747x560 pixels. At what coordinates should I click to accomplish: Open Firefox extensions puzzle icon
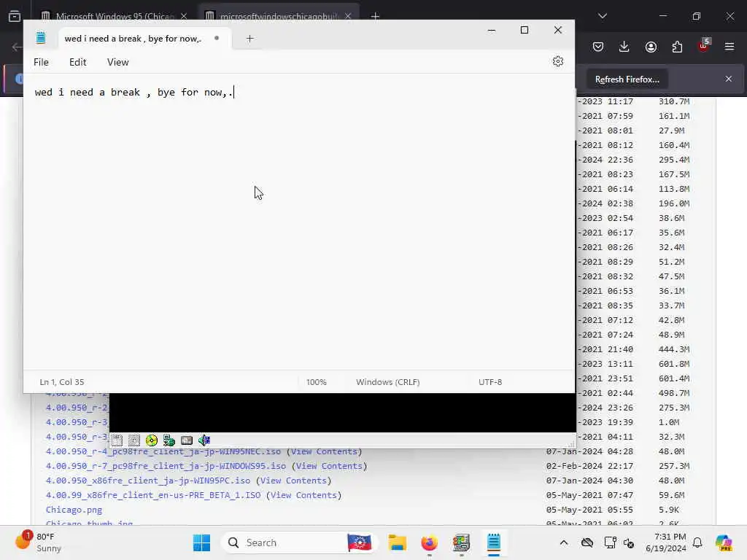[x=677, y=47]
